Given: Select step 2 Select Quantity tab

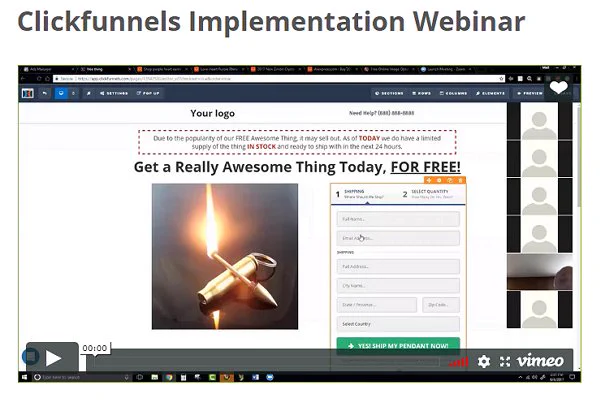Looking at the screenshot, I should (x=430, y=194).
